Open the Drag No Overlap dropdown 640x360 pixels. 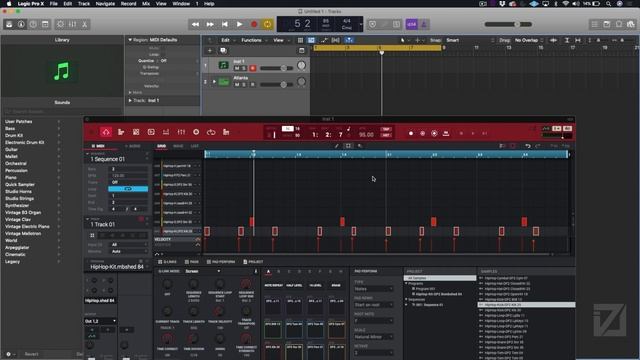coord(528,40)
